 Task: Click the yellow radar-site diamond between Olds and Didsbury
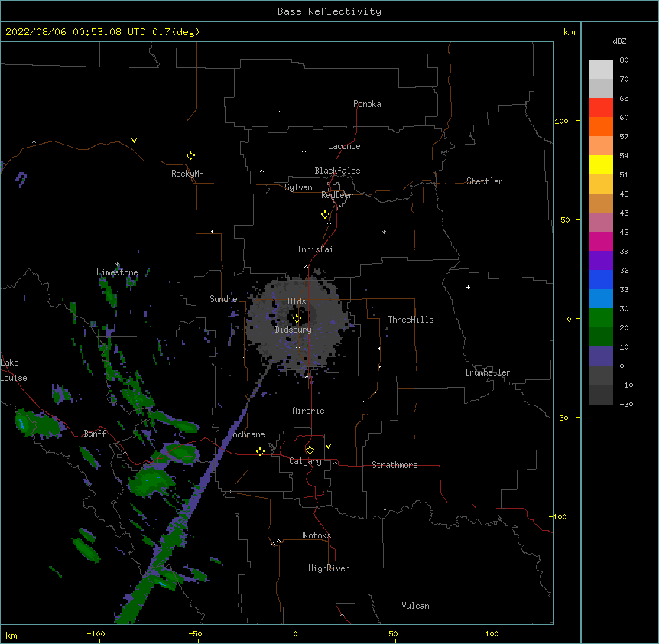(297, 319)
